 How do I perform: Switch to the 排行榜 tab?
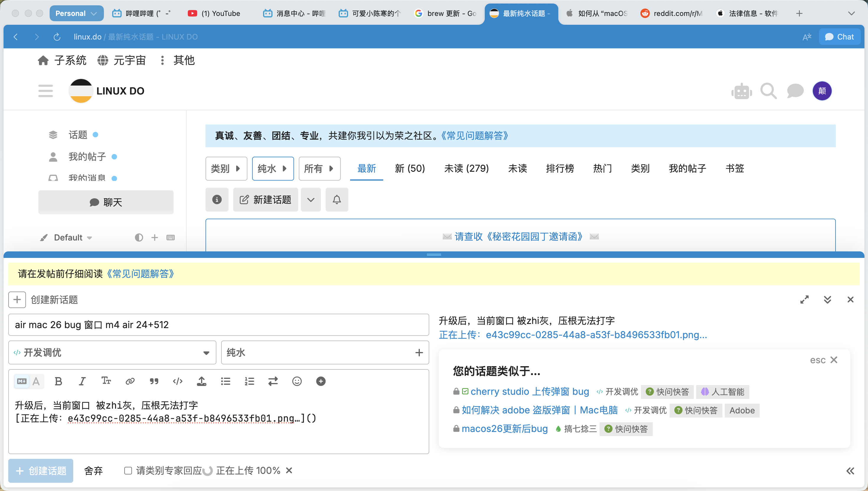click(560, 168)
